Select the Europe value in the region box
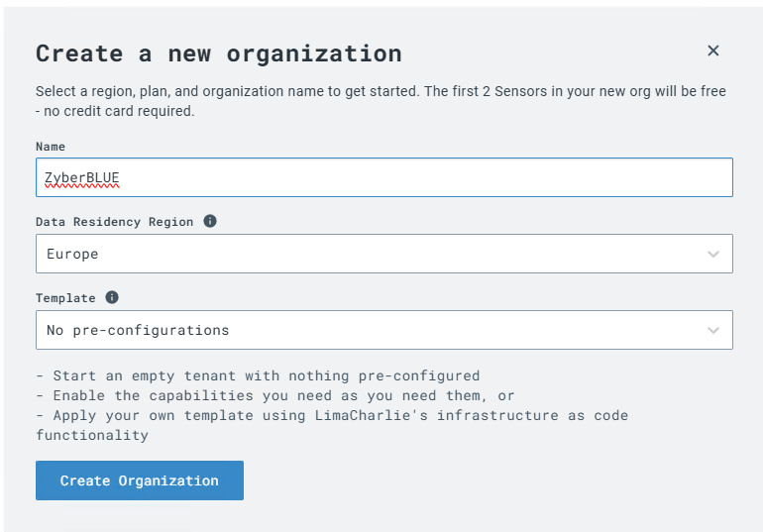 [x=72, y=254]
